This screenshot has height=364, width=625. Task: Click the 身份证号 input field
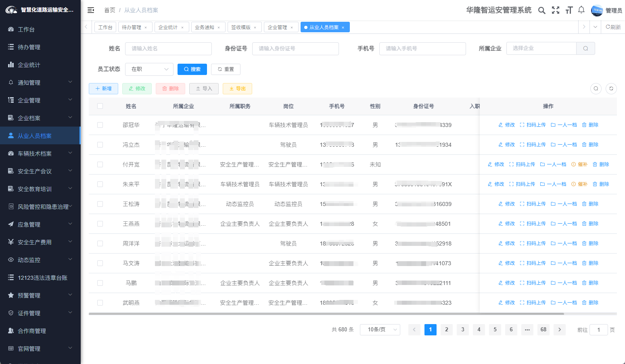tap(295, 48)
